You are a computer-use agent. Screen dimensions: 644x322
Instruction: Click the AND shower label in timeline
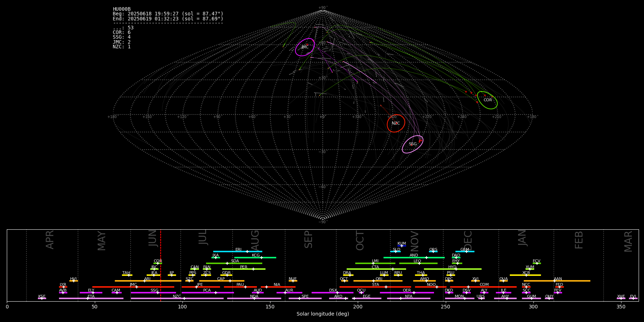[414, 255]
